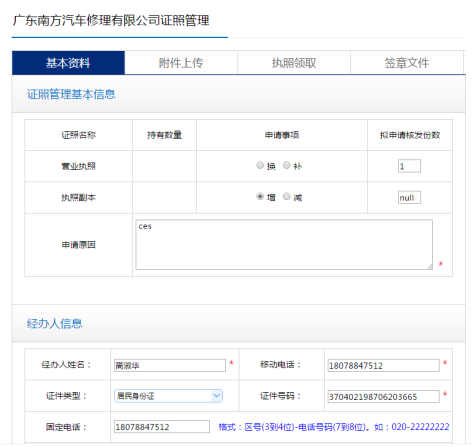Grab the resize handle of 申请原因 textarea
Viewport: 472px width, 447px height.
click(430, 266)
